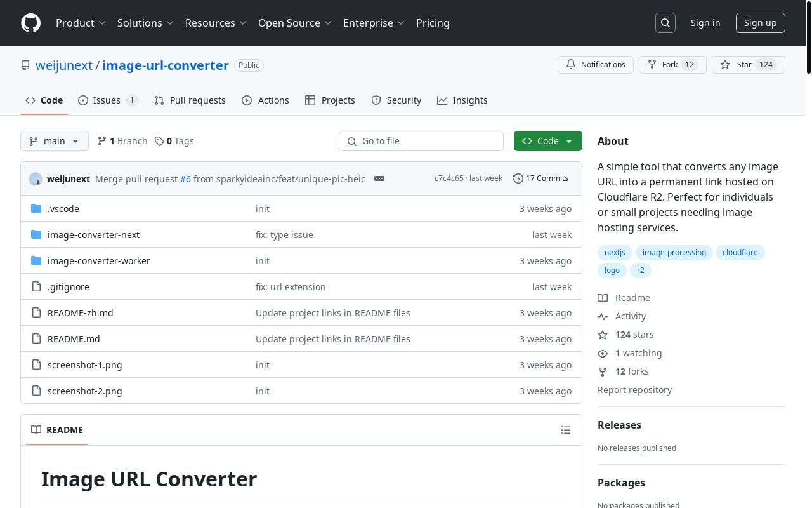Click the search magnifier icon

point(665,23)
